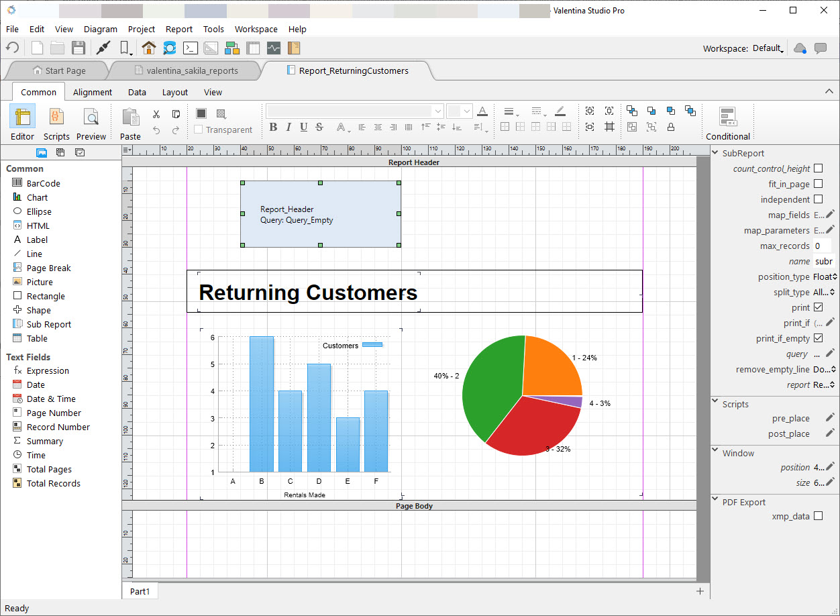Open the Diagram menu
Image resolution: width=840 pixels, height=616 pixels.
(101, 29)
